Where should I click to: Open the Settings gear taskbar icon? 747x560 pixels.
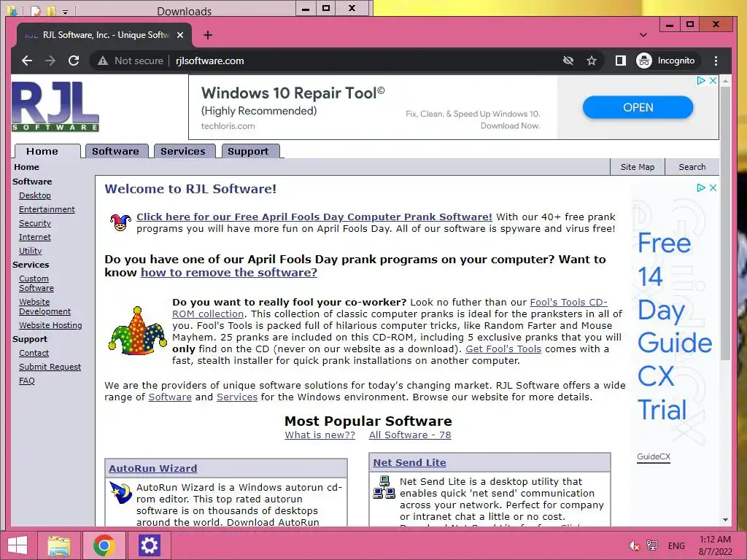pyautogui.click(x=149, y=545)
